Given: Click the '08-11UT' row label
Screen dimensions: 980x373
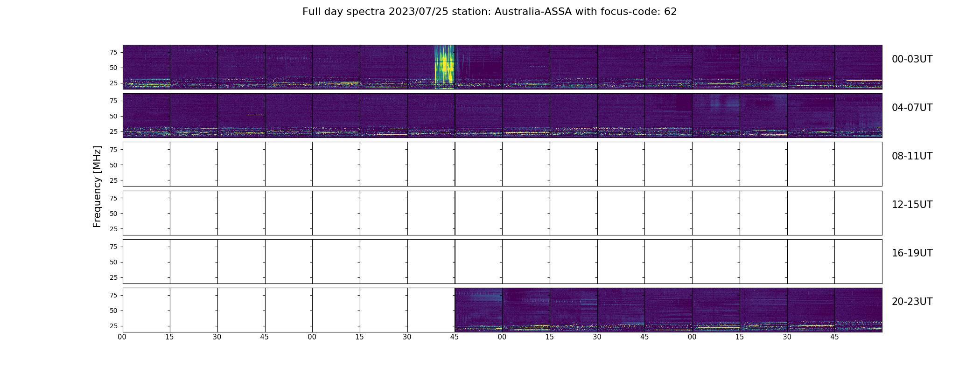Looking at the screenshot, I should pos(912,156).
